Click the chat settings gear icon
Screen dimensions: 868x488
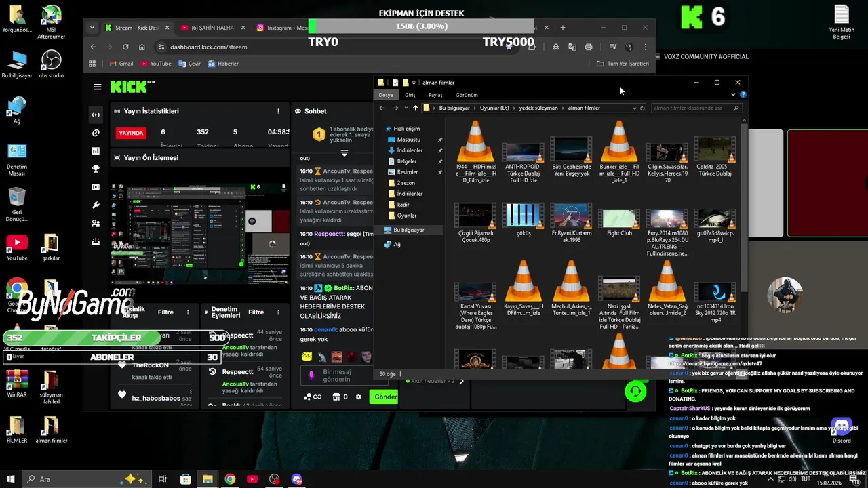pos(358,396)
